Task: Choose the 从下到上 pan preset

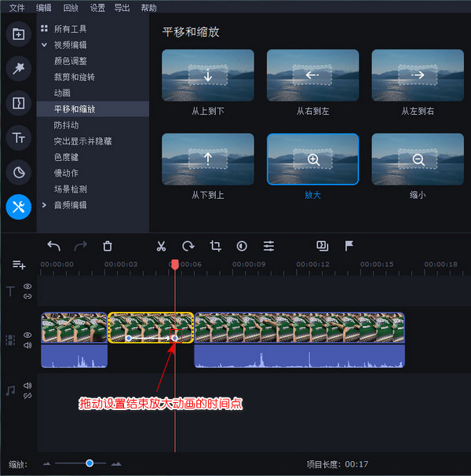Action: pos(208,159)
